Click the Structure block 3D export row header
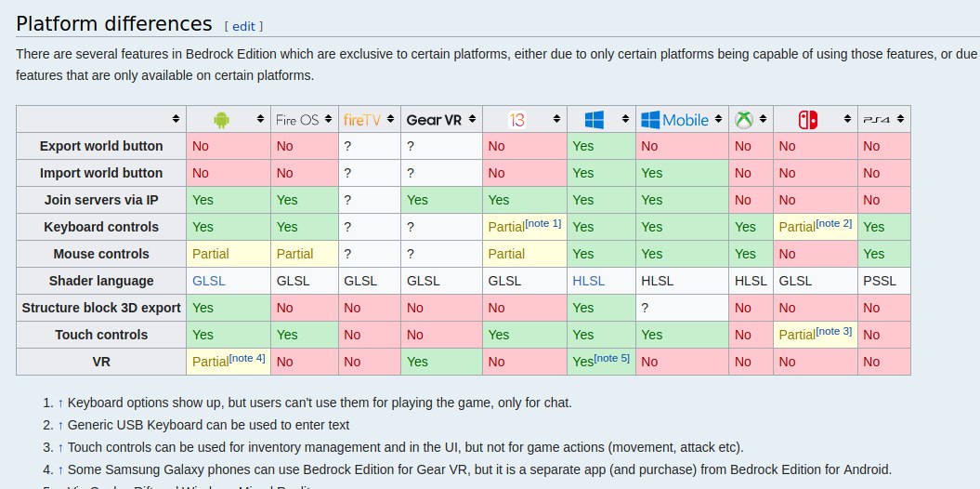 click(101, 308)
